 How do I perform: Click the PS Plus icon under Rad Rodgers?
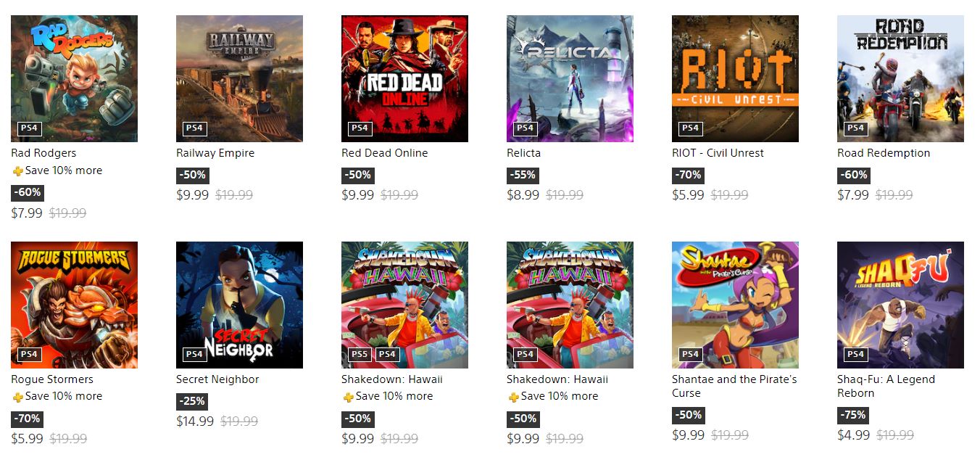pos(17,171)
